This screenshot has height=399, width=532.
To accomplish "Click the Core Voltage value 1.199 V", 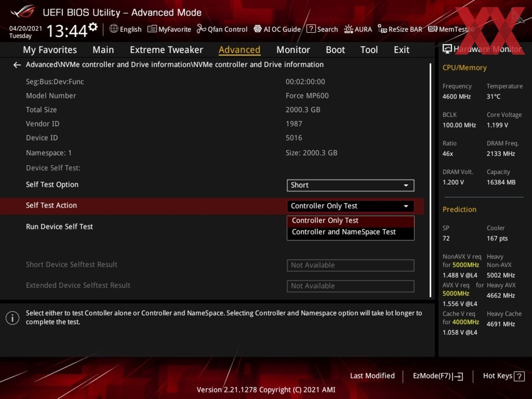I will tap(497, 125).
